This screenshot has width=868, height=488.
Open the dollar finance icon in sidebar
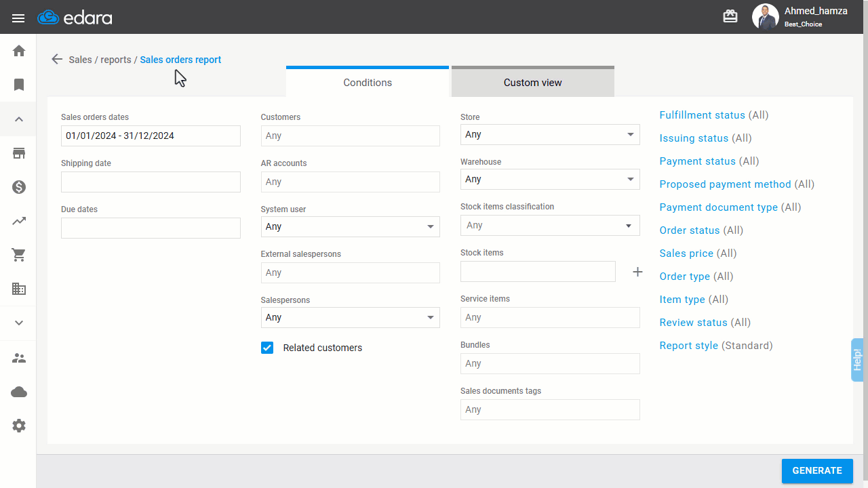click(19, 187)
